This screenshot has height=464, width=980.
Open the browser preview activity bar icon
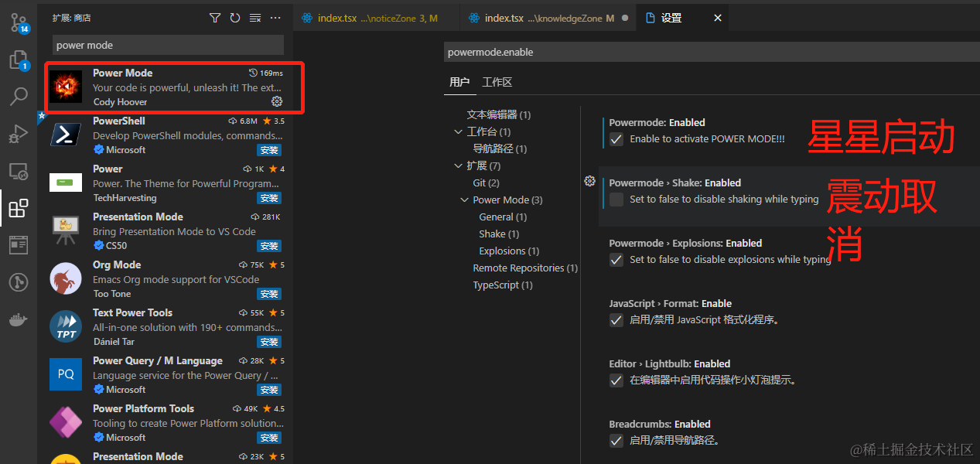pyautogui.click(x=19, y=245)
